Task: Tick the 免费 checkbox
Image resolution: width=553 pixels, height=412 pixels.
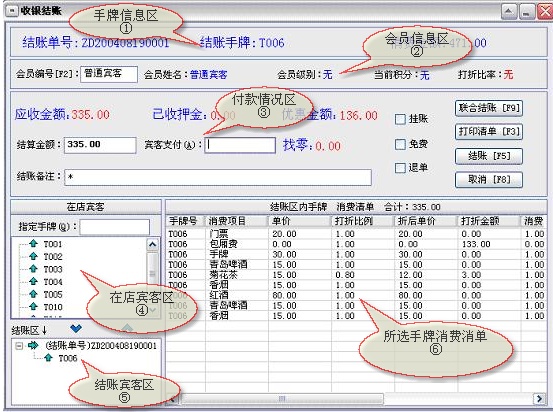Action: 400,144
